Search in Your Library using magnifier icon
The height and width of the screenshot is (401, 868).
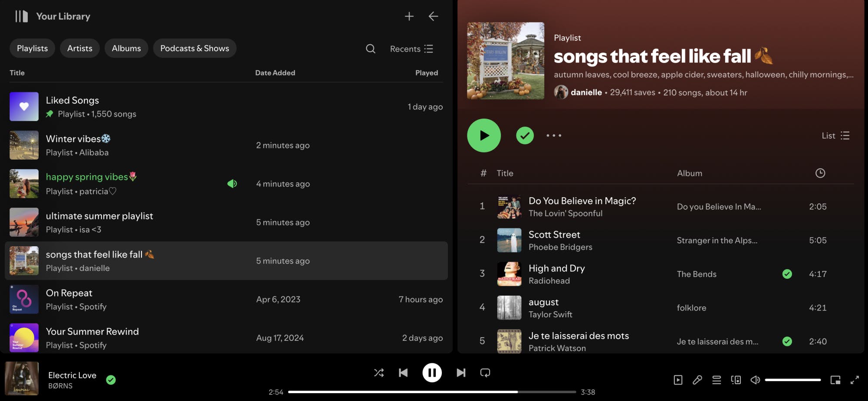point(370,49)
